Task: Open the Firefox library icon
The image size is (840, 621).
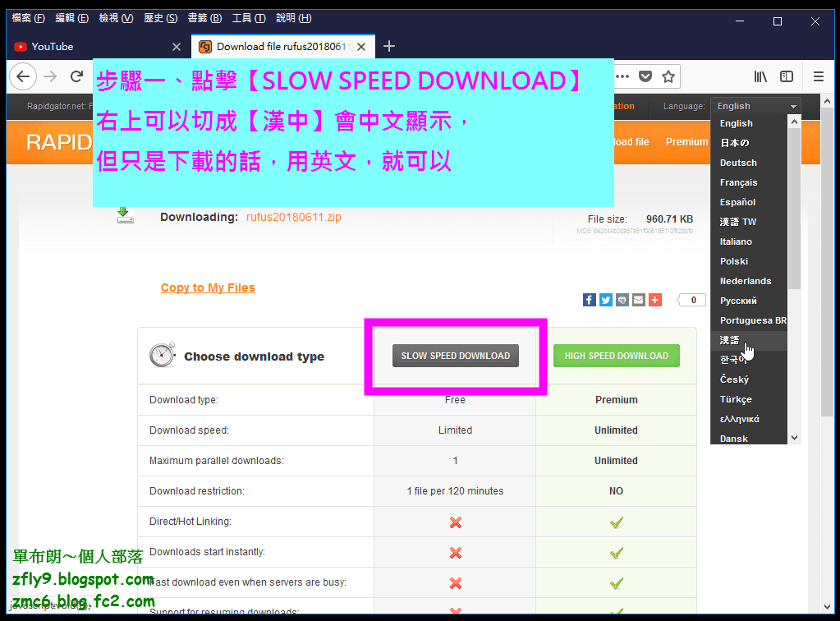Action: [x=760, y=76]
